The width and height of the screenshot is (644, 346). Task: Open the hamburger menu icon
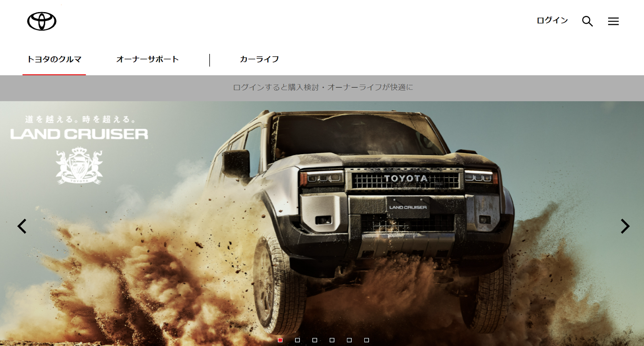click(x=613, y=21)
